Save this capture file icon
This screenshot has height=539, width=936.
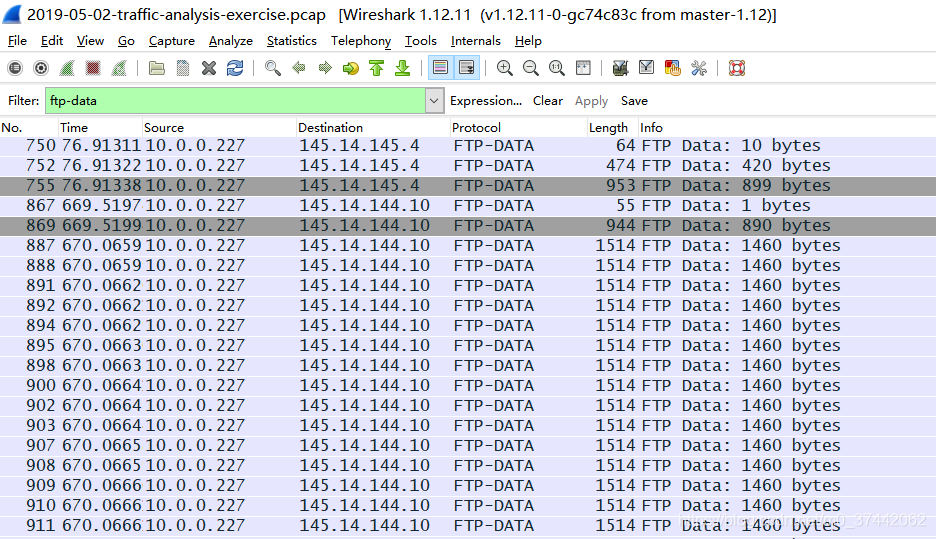183,68
